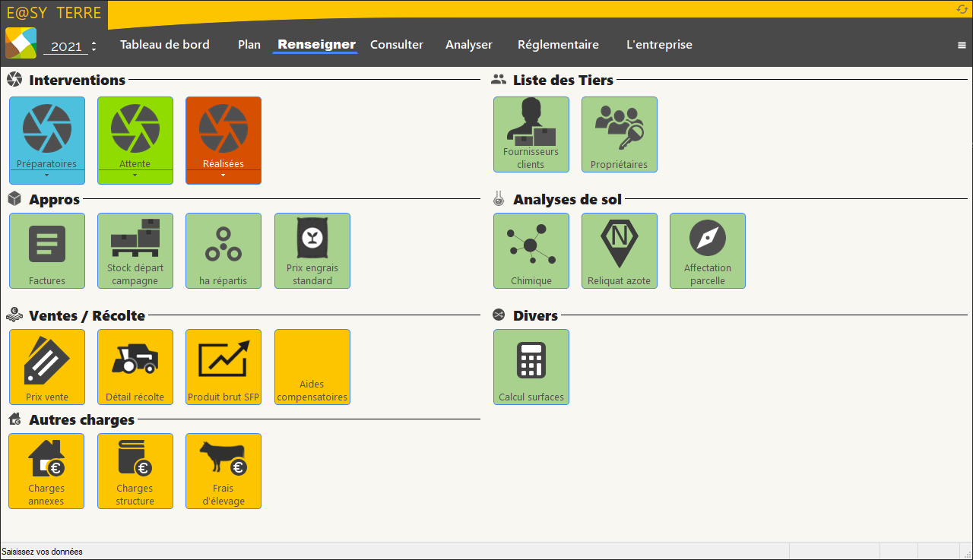The width and height of the screenshot is (973, 560).
Task: Open Frais d'élevage charges
Action: [223, 471]
